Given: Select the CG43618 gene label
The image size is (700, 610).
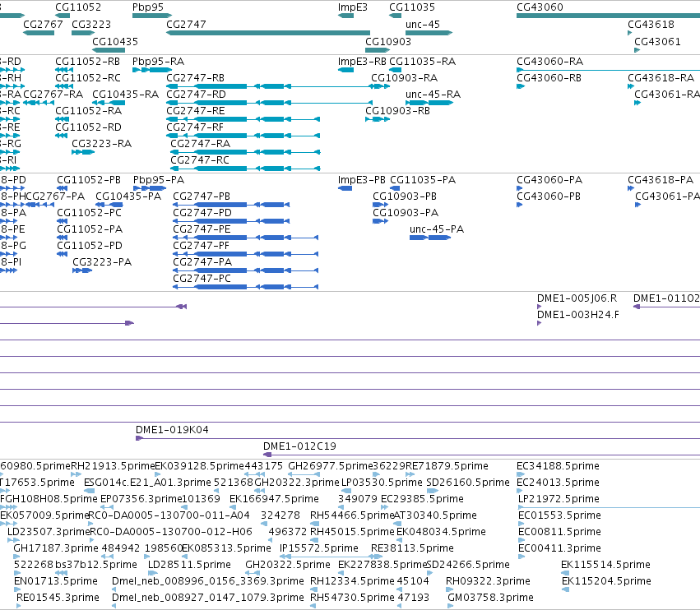Looking at the screenshot, I should point(651,24).
